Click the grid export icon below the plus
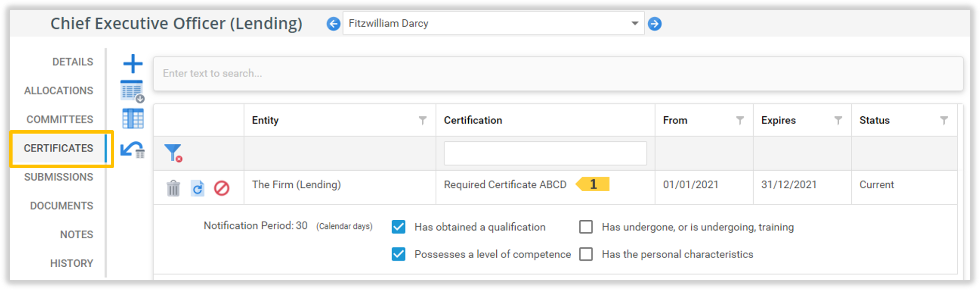Viewport: 980px width, 290px height. point(132,91)
